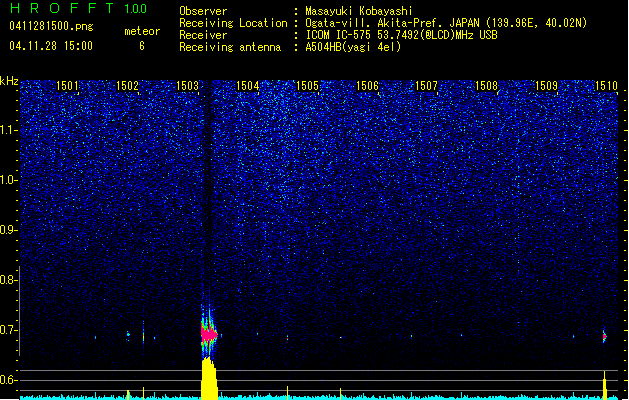Select antenna text A504HB(yagi 4el)
629x400 pixels.
pyautogui.click(x=353, y=47)
